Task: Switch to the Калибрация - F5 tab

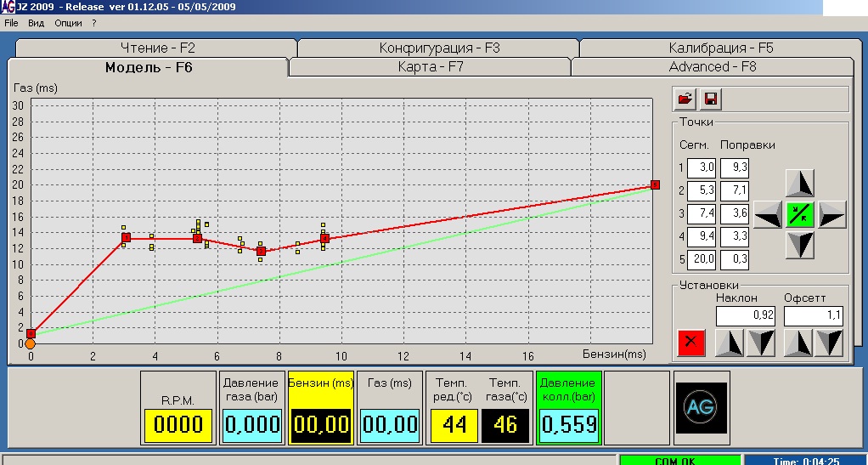Action: tap(720, 48)
